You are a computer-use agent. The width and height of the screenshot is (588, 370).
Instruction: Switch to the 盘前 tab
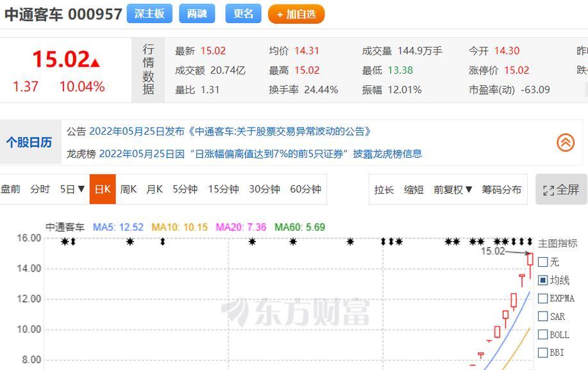(10, 189)
